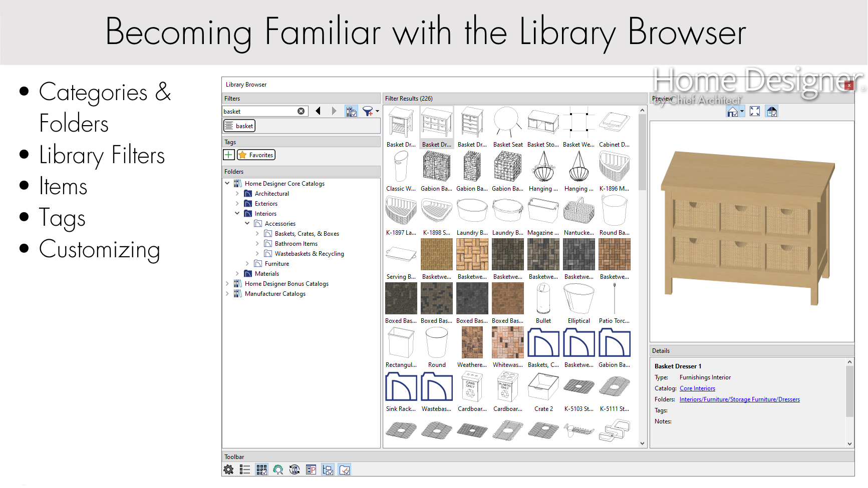
Task: Click the green magnifier search icon in the toolbar
Action: (278, 469)
